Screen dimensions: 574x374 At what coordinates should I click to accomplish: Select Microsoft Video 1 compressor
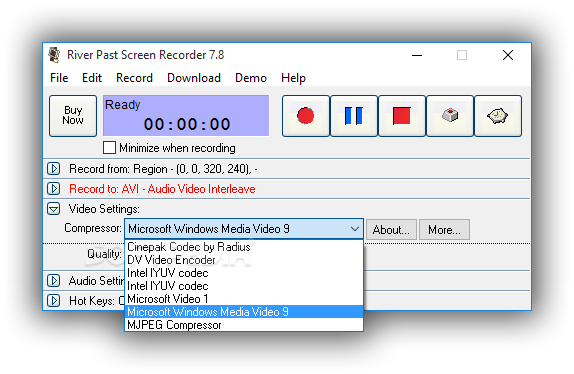244,299
